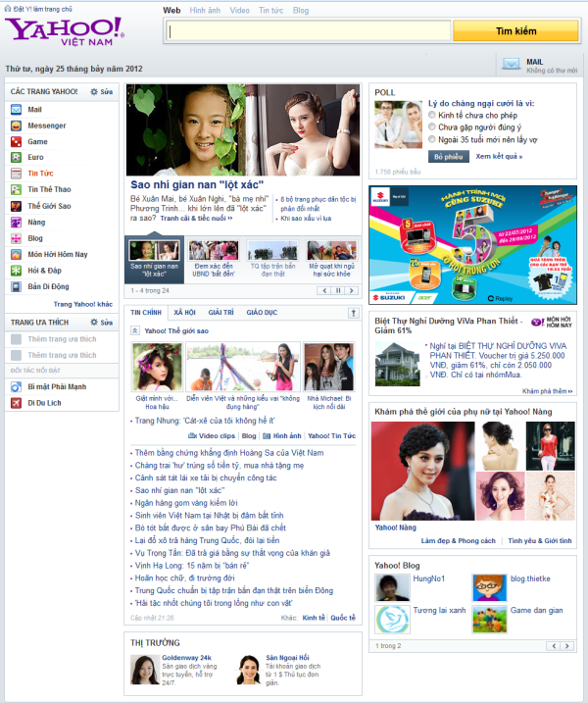Open the Giáo Dục news tab
Screen dimensions: 588x703
[x=262, y=313]
